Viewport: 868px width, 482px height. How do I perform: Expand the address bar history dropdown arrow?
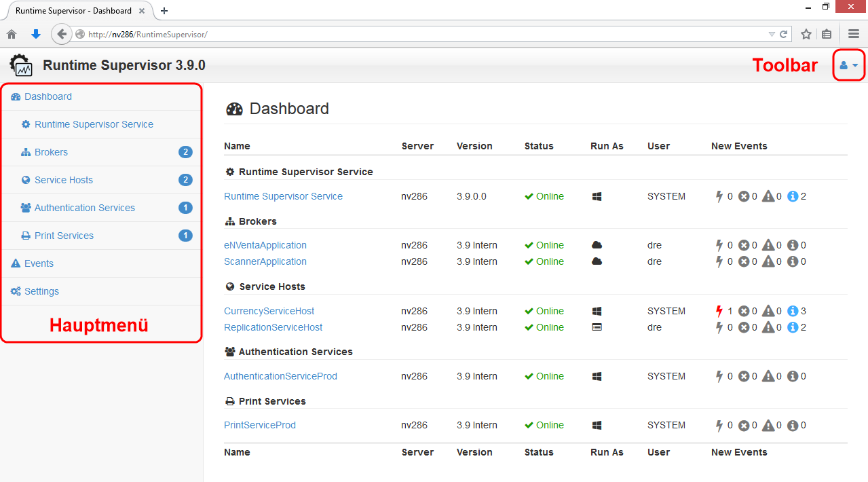772,34
